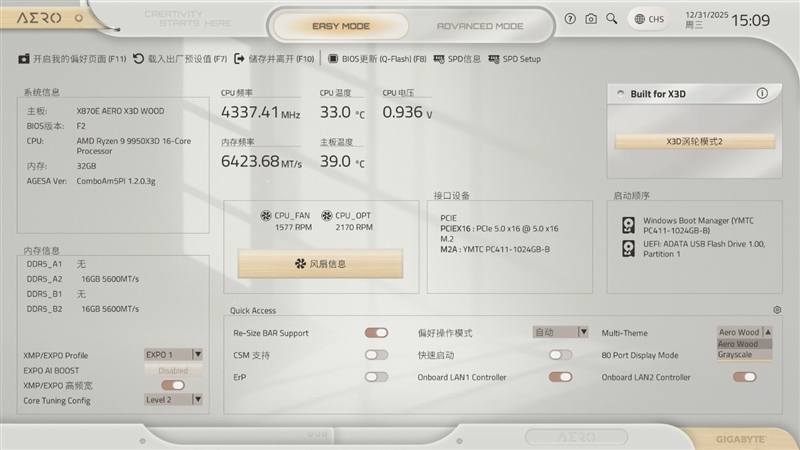Click the SPD信息 memory icon
This screenshot has height=450, width=800.
click(439, 59)
